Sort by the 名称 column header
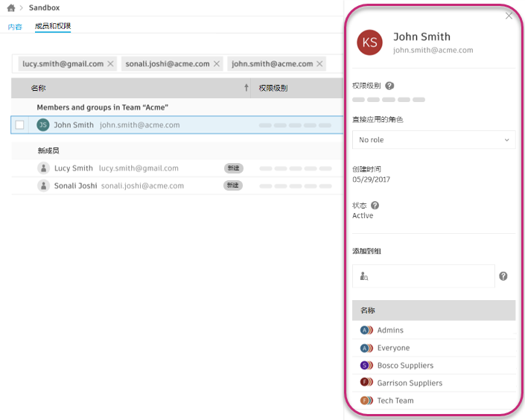This screenshot has height=420, width=525. pyautogui.click(x=39, y=88)
